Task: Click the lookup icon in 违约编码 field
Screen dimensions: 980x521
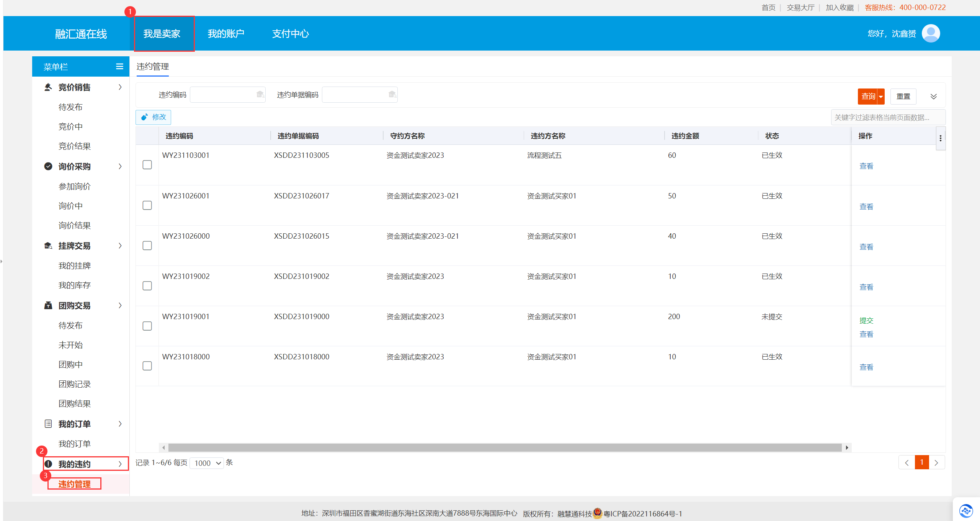Action: click(x=260, y=95)
